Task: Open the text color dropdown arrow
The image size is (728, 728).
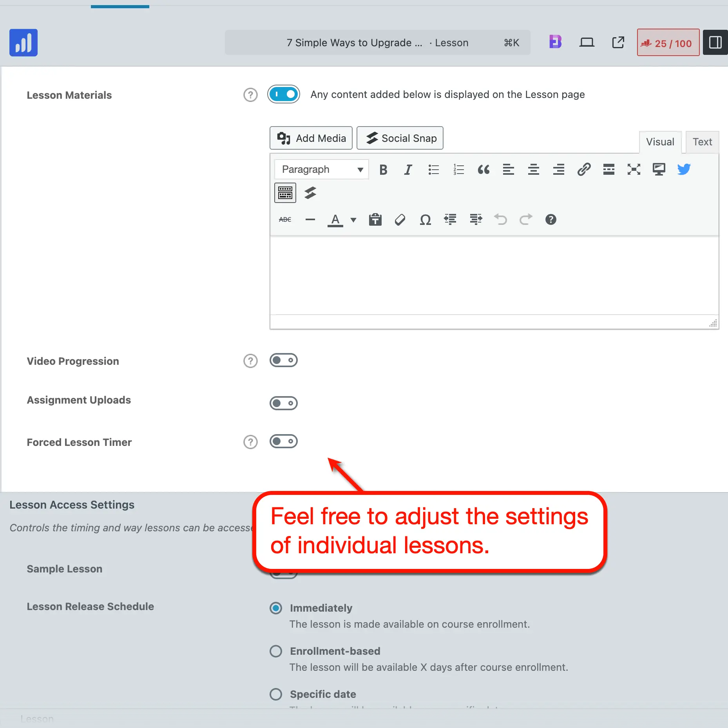Action: pos(353,220)
